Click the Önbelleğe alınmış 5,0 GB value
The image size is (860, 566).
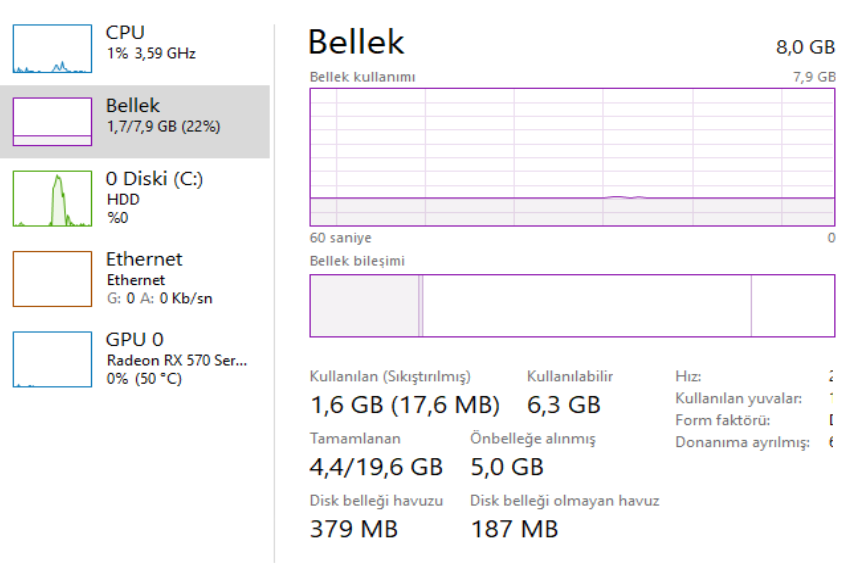(507, 467)
